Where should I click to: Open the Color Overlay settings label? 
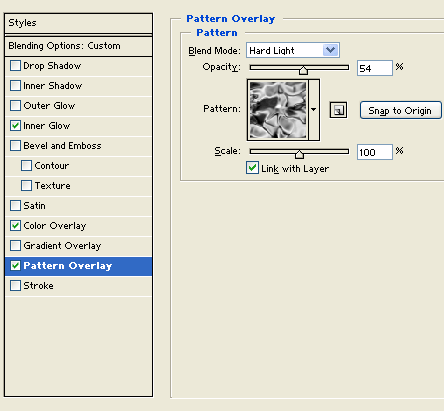pos(55,226)
